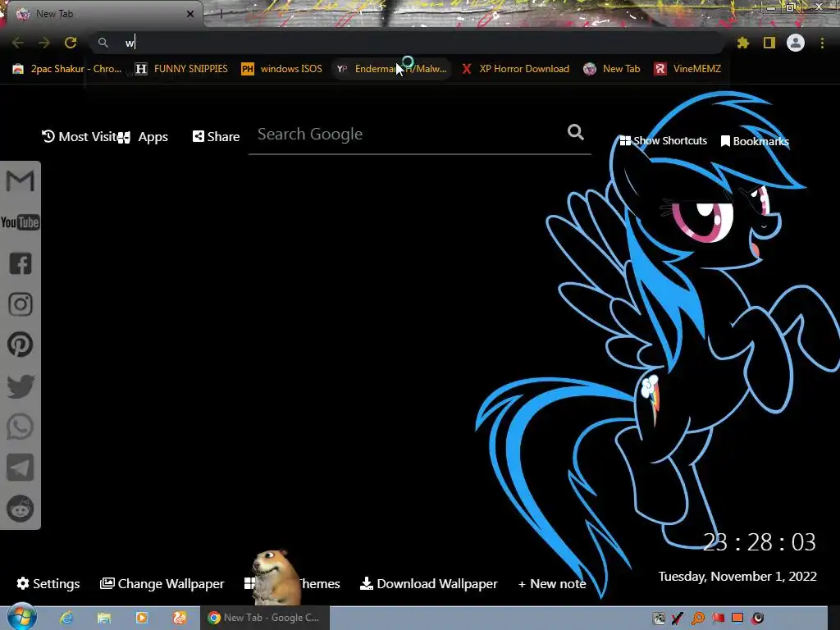The image size is (840, 630).
Task: Open Telegram shortcut in sidebar
Action: pyautogui.click(x=21, y=468)
